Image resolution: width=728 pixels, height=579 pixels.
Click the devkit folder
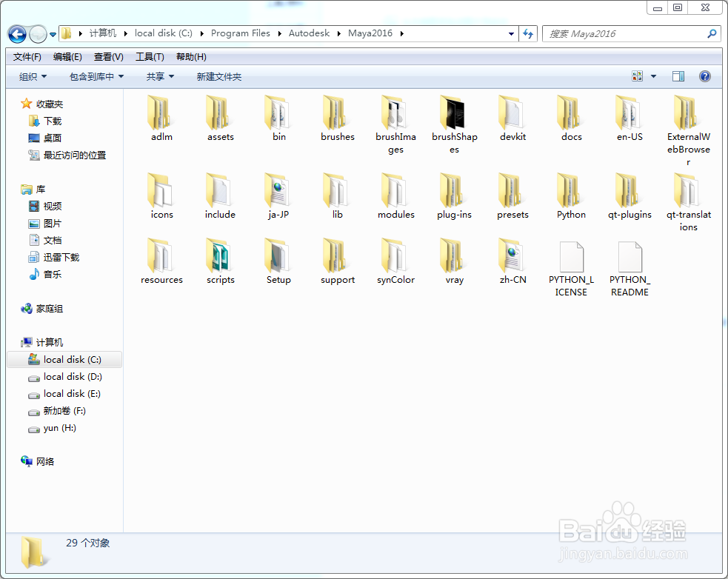click(x=512, y=118)
